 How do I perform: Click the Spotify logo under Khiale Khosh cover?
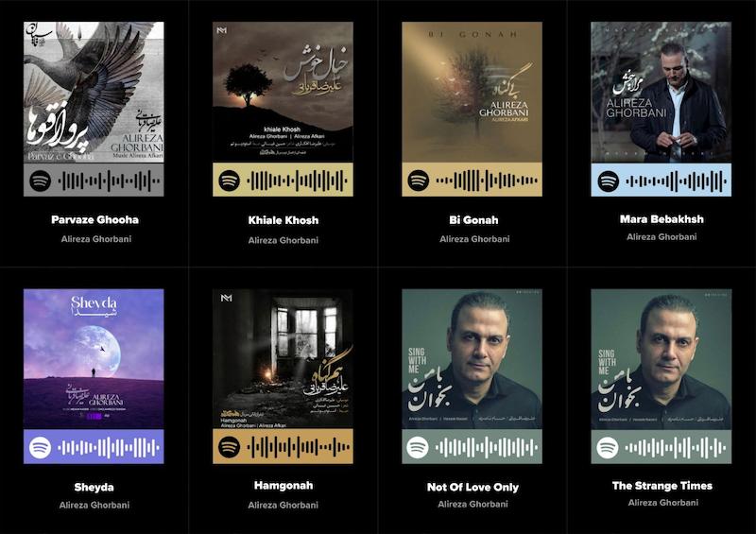click(229, 181)
